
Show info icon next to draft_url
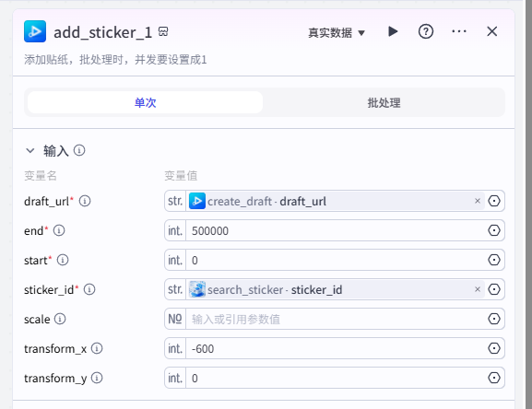pyautogui.click(x=85, y=201)
